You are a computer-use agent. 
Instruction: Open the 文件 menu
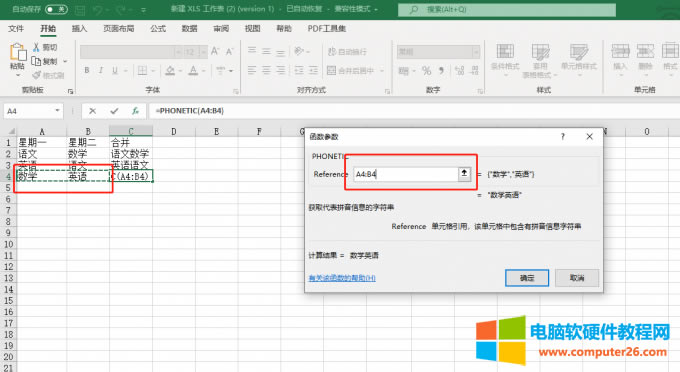[x=16, y=29]
